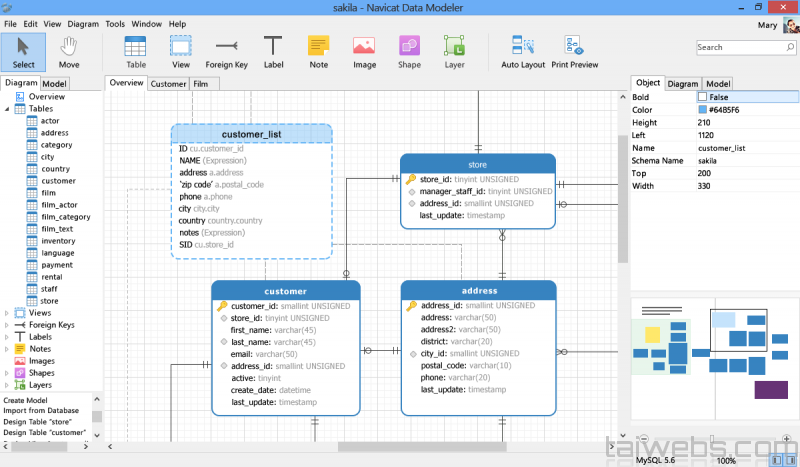
Task: Select the Move hand tool
Action: coord(69,51)
